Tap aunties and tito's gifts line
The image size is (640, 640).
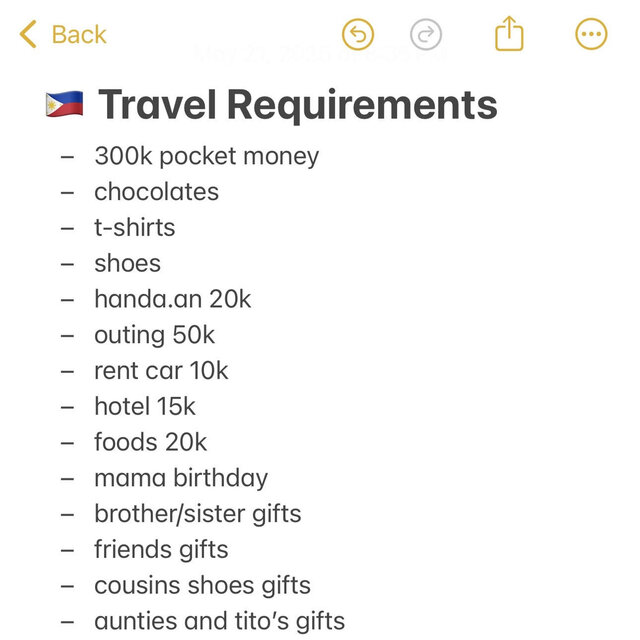pos(220,622)
